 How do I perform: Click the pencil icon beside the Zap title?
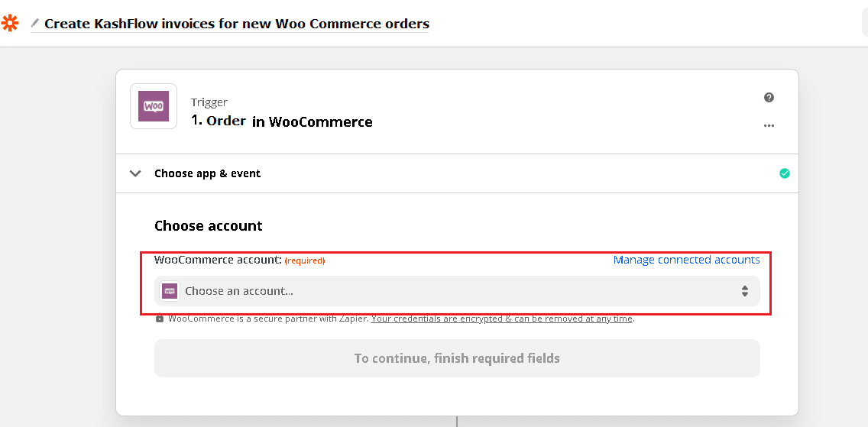point(34,24)
